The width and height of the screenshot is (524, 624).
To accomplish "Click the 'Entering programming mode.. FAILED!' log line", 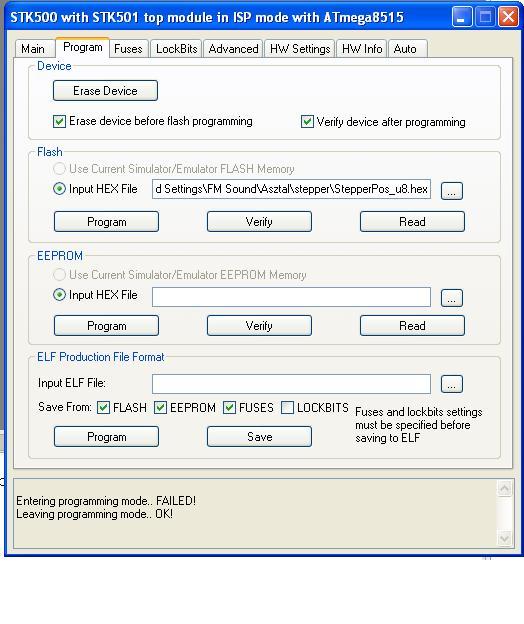I will tap(106, 501).
